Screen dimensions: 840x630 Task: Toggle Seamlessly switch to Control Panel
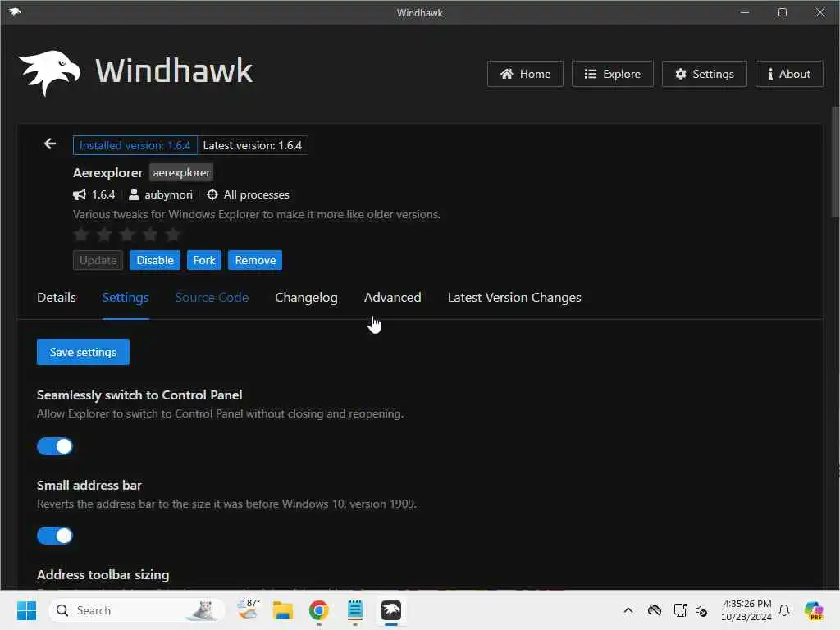(x=55, y=446)
